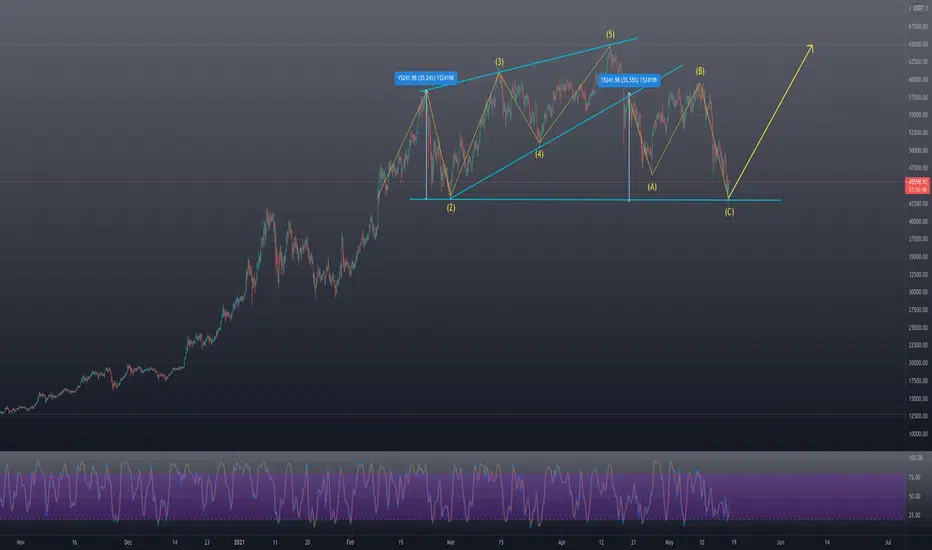Click the 55000.00 price axis label
This screenshot has height=550, width=932.
[x=918, y=115]
